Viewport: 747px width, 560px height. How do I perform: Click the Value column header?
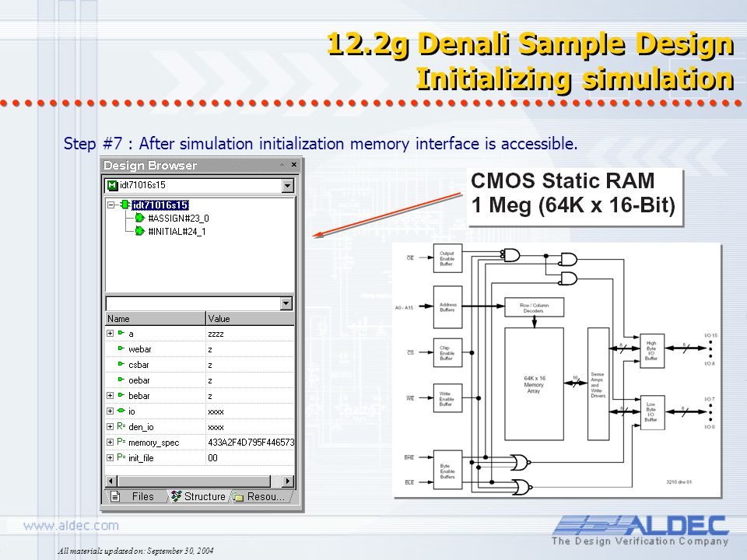tap(251, 319)
